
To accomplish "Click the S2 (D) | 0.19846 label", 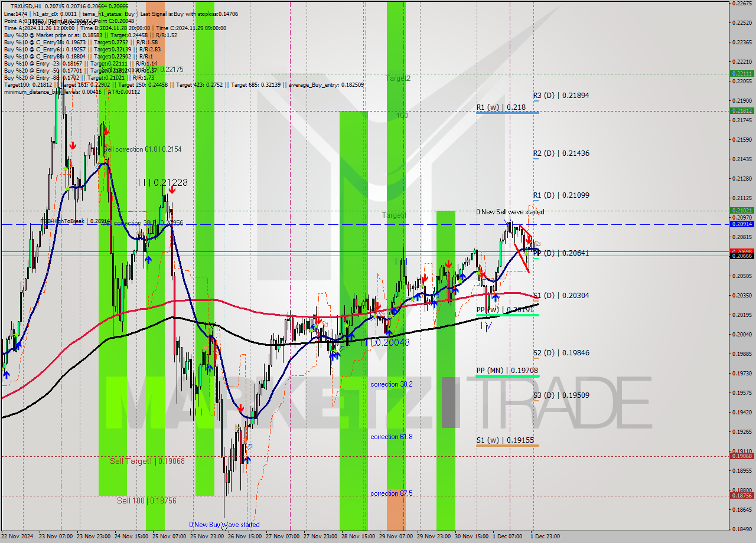I will coord(561,352).
